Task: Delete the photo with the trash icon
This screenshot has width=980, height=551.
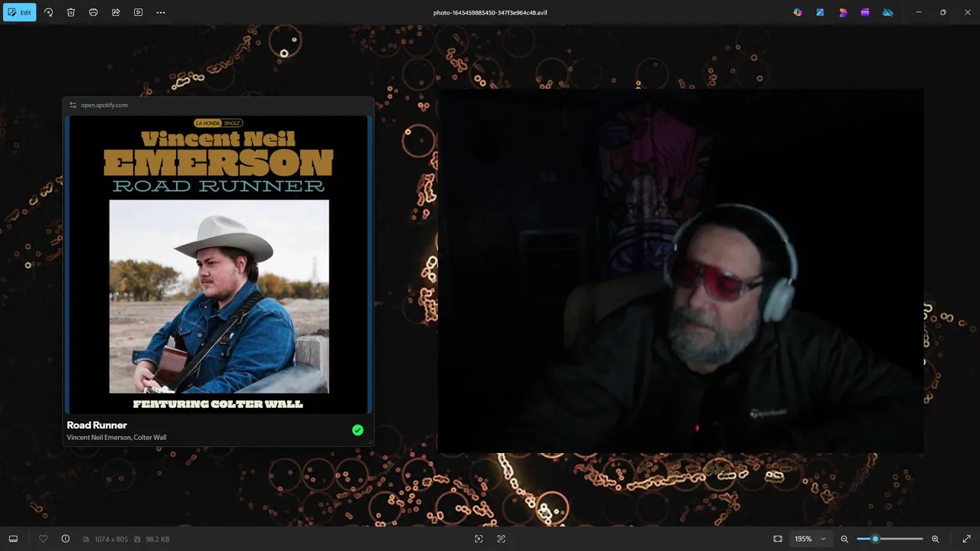Action: pos(70,12)
